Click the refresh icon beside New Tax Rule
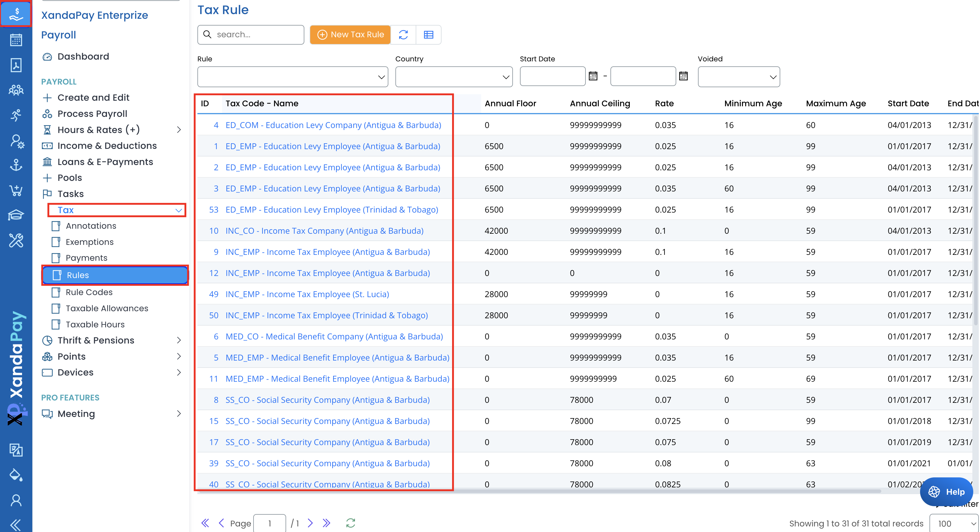The height and width of the screenshot is (532, 980). point(403,35)
